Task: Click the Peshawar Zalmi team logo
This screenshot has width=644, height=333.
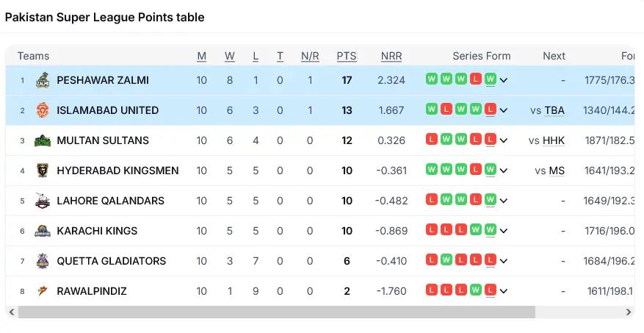Action: coord(42,80)
